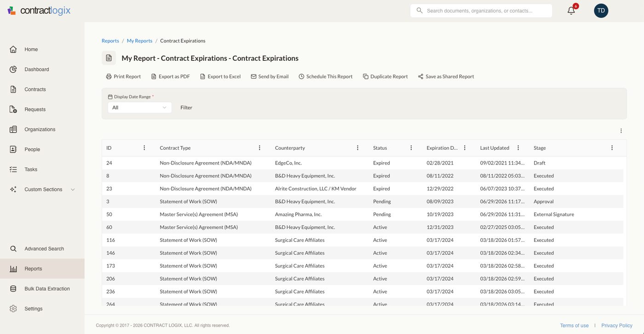644x334 pixels.
Task: Open Organizations in the sidebar
Action: click(40, 129)
